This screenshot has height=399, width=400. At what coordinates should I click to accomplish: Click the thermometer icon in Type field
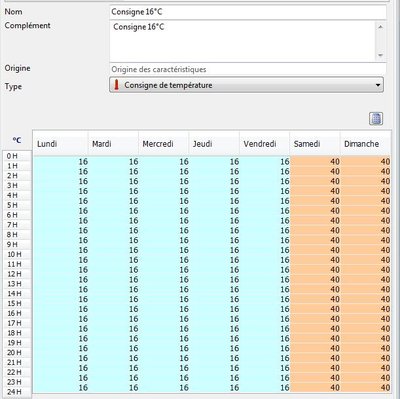pos(116,85)
